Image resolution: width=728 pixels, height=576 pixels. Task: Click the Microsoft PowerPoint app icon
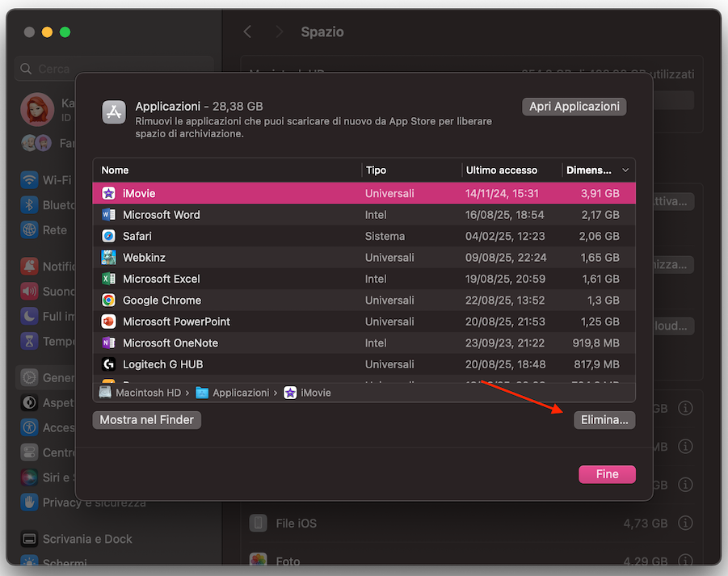click(107, 321)
